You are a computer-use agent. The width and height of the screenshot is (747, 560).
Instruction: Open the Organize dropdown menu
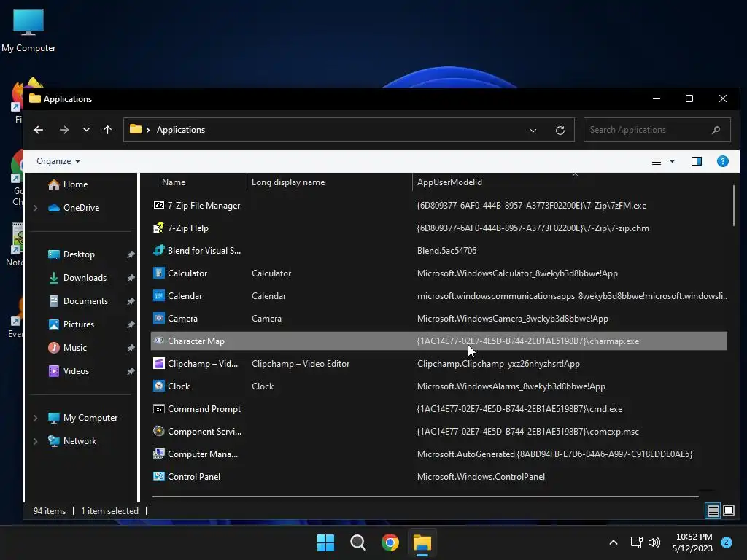58,161
